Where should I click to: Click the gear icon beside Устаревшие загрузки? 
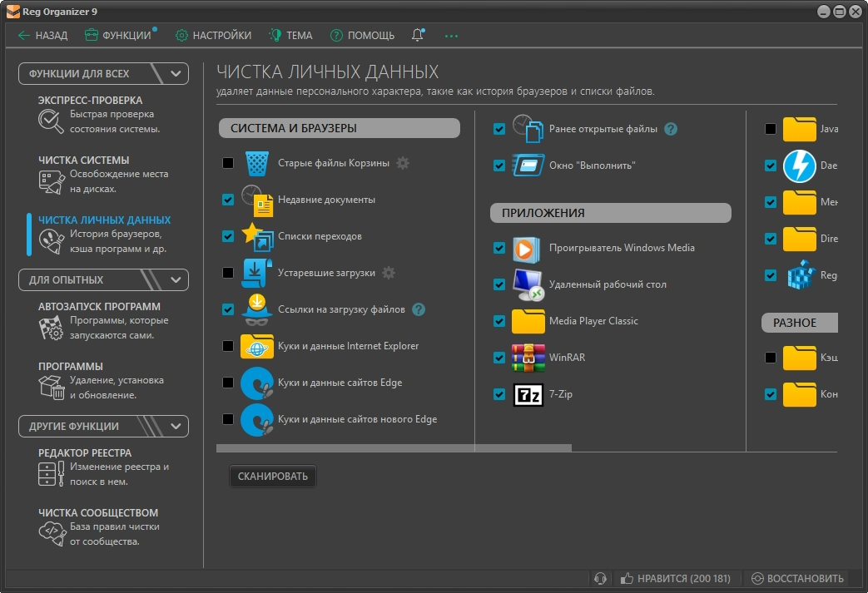pyautogui.click(x=388, y=273)
